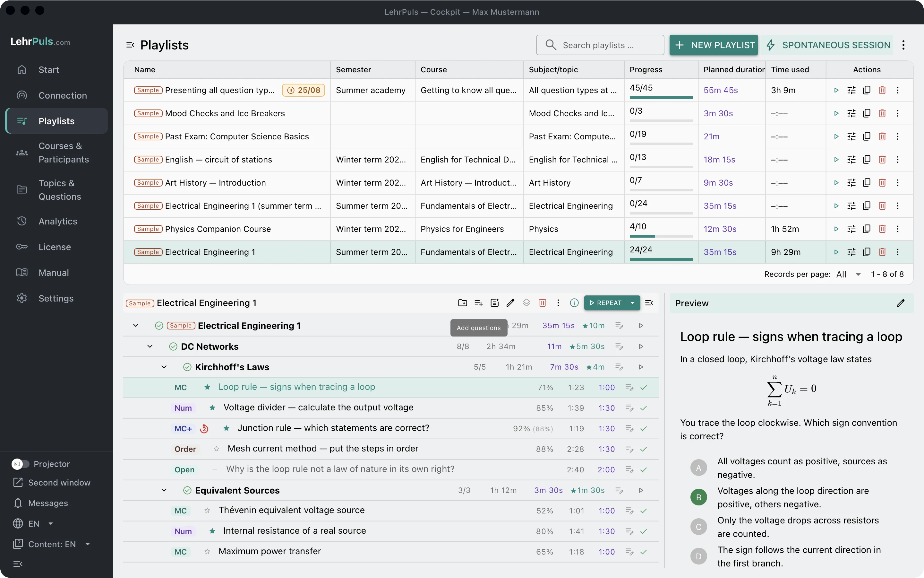Duplicate the Mood Checks and Ice Breakers playlist
924x578 pixels.
(867, 113)
